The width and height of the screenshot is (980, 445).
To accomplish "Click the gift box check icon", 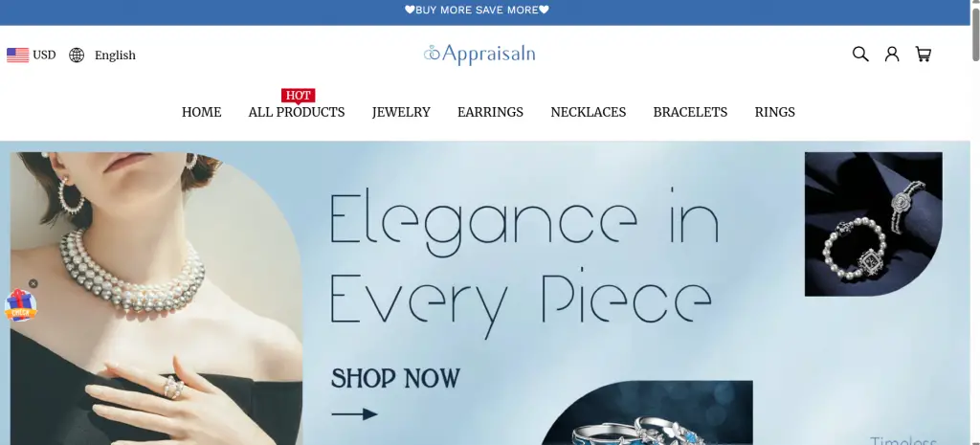I will [x=21, y=305].
